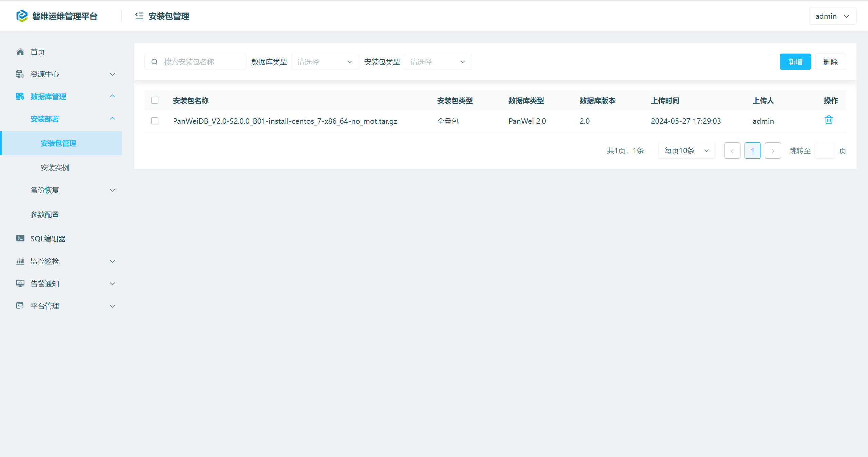Delete the PanWeiDB package via trash icon
The image size is (868, 457).
coord(829,120)
